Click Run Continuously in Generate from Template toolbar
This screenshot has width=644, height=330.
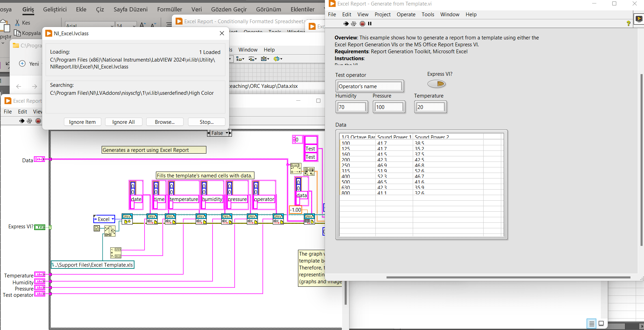pos(354,24)
